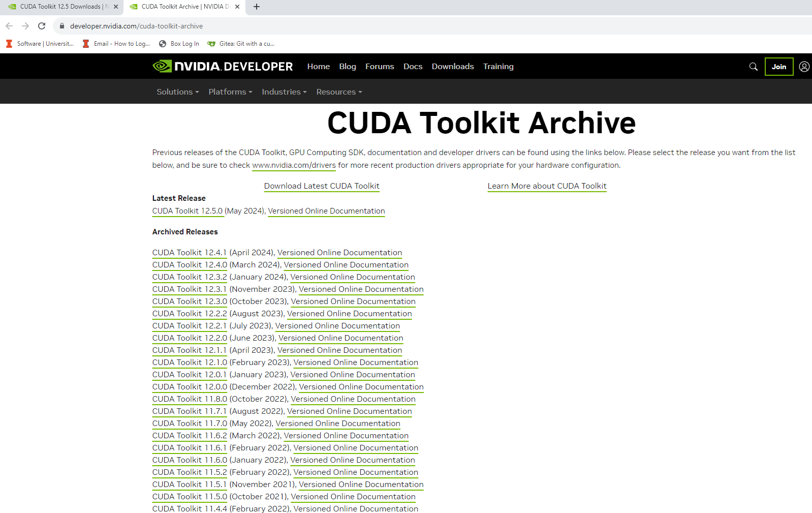Image resolution: width=812 pixels, height=513 pixels.
Task: Open CUDA Toolkit 11.5.2 link
Action: pos(190,472)
